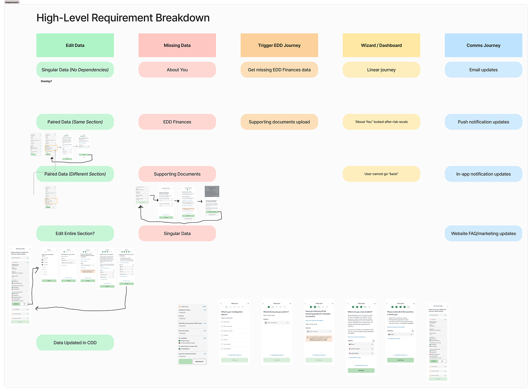Viewport: 532px width, 392px height.
Task: Click the close X on the employment status screen
Action: coord(248,303)
